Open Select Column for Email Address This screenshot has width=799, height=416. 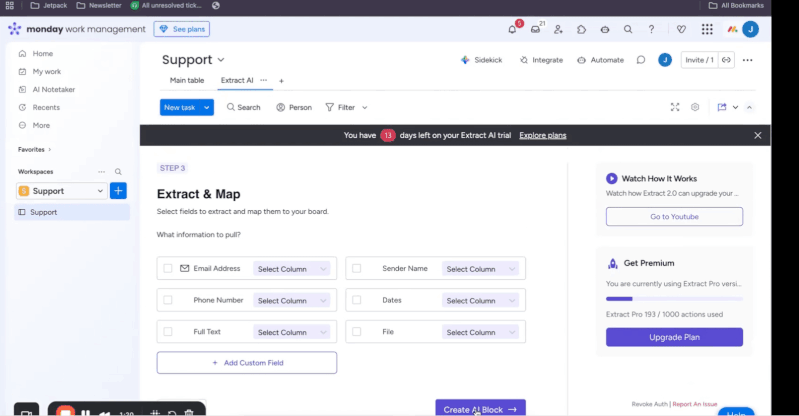click(291, 269)
